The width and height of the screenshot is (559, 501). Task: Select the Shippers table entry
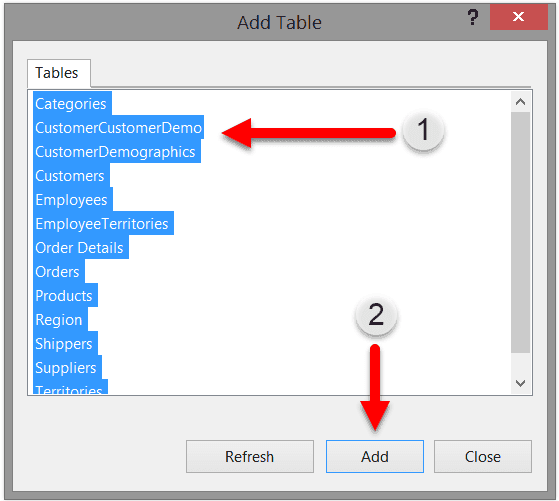(65, 343)
